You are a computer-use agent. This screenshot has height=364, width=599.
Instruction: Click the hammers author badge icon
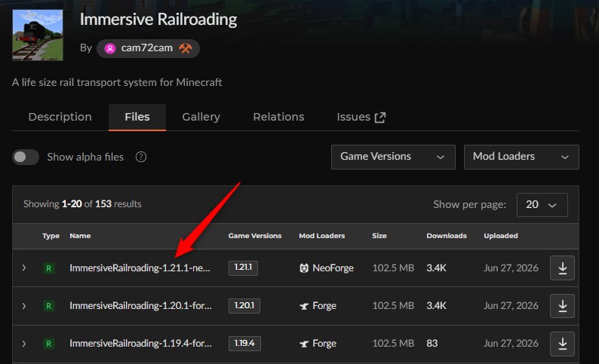pos(186,48)
